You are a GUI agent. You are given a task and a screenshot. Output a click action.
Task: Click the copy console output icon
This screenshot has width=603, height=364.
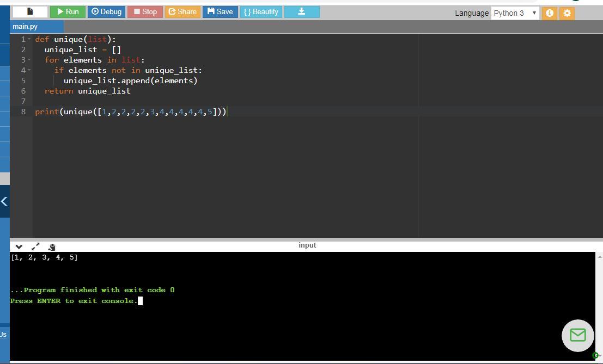pyautogui.click(x=52, y=247)
